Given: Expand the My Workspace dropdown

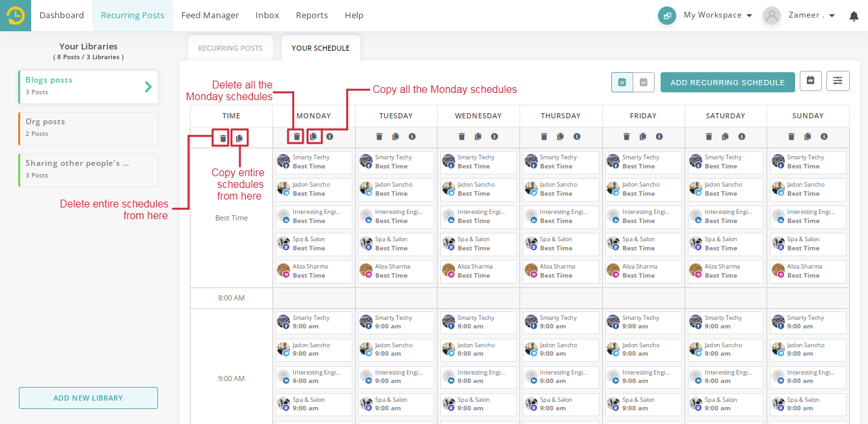Looking at the screenshot, I should coord(718,15).
